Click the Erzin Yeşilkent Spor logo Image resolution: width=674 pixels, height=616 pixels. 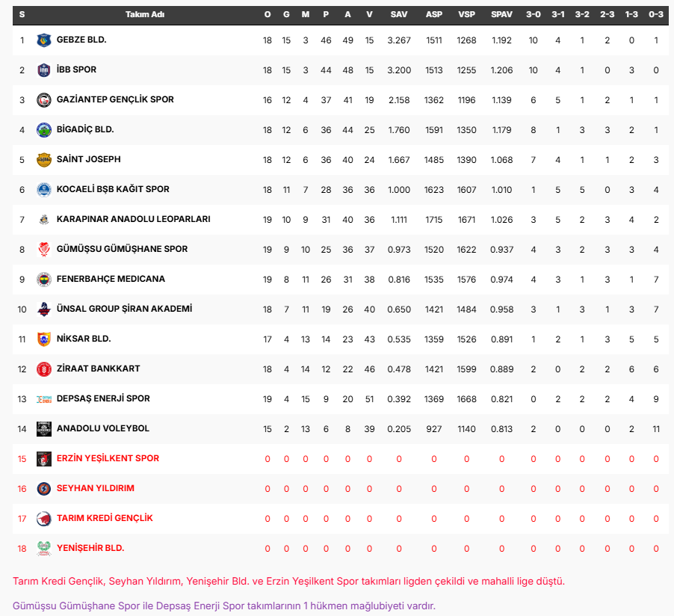44,459
